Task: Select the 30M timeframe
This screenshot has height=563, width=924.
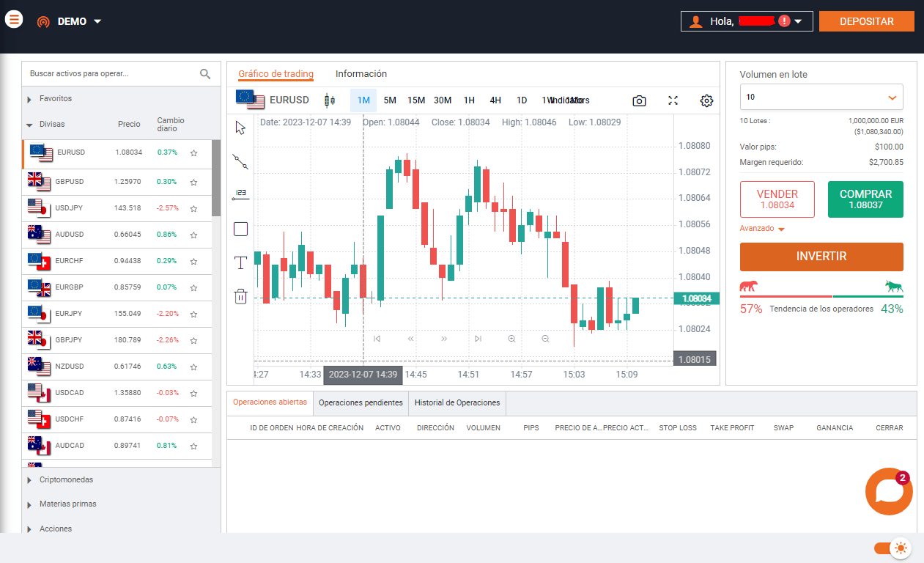Action: click(443, 100)
